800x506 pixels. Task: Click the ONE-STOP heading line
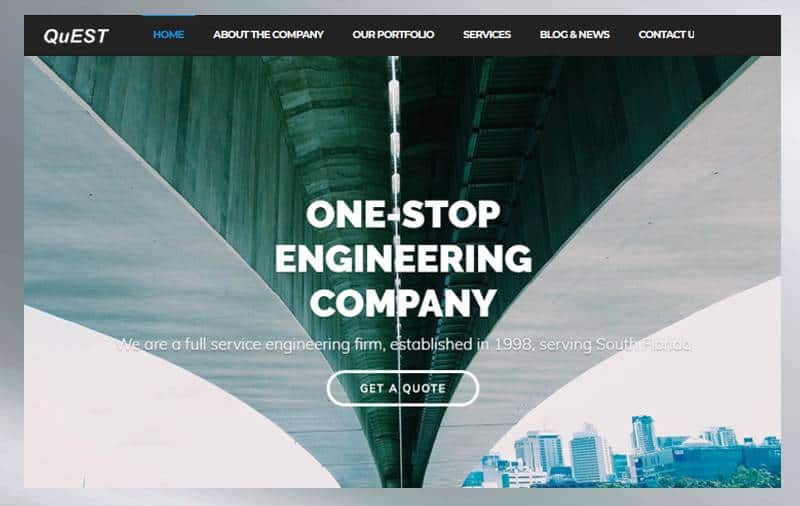pos(403,214)
